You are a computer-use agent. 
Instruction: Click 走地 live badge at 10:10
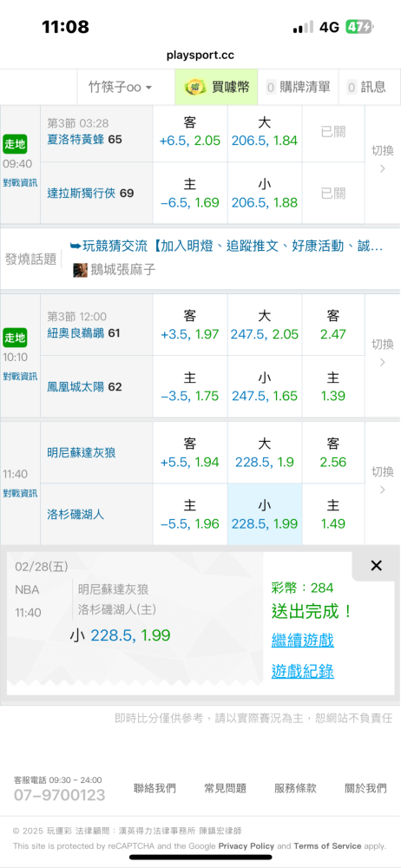coord(15,337)
